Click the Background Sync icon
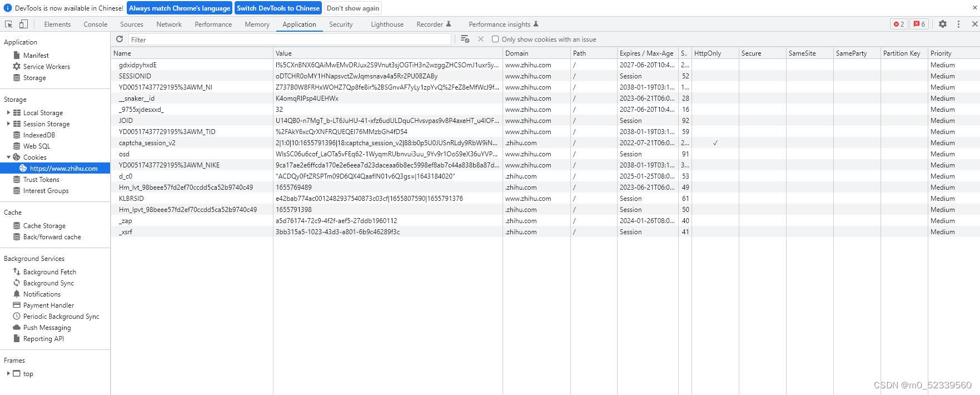This screenshot has width=980, height=395. [x=17, y=283]
